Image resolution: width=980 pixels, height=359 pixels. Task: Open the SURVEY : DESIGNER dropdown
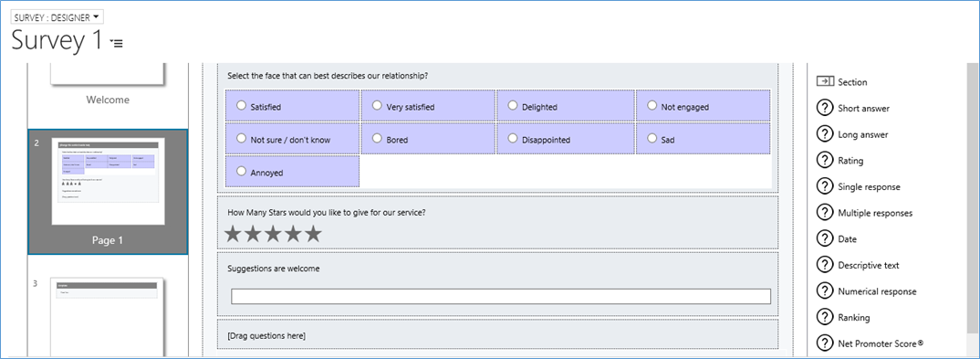tap(57, 17)
